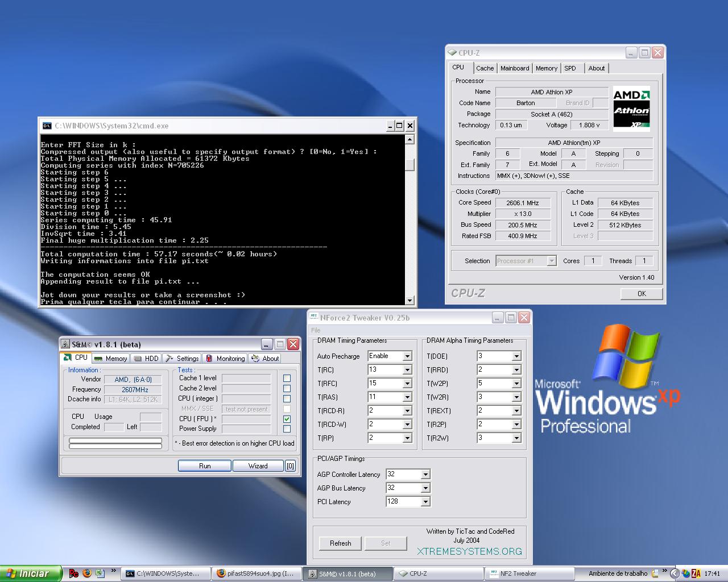Image resolution: width=728 pixels, height=582 pixels.
Task: Expand the T(RCD-R) dropdown
Action: tap(407, 411)
